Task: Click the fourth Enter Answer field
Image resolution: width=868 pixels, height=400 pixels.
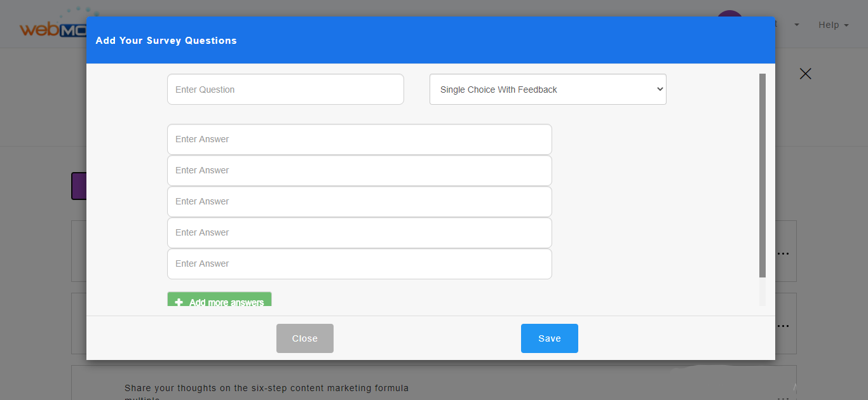Action: 360,232
